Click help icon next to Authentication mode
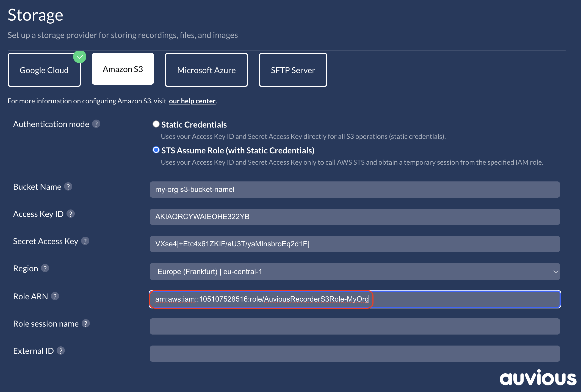This screenshot has width=581, height=392. pyautogui.click(x=96, y=124)
